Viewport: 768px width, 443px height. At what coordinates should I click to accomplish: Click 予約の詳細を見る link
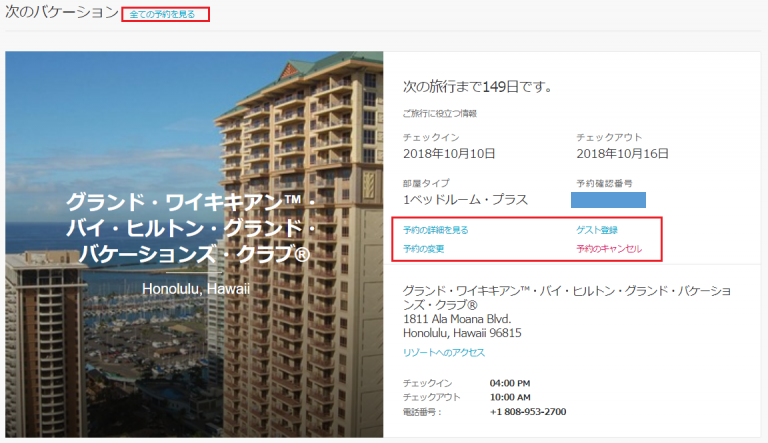(x=435, y=230)
